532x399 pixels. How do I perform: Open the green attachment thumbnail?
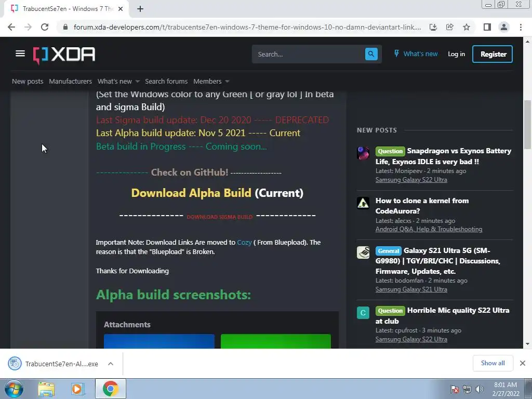click(275, 341)
